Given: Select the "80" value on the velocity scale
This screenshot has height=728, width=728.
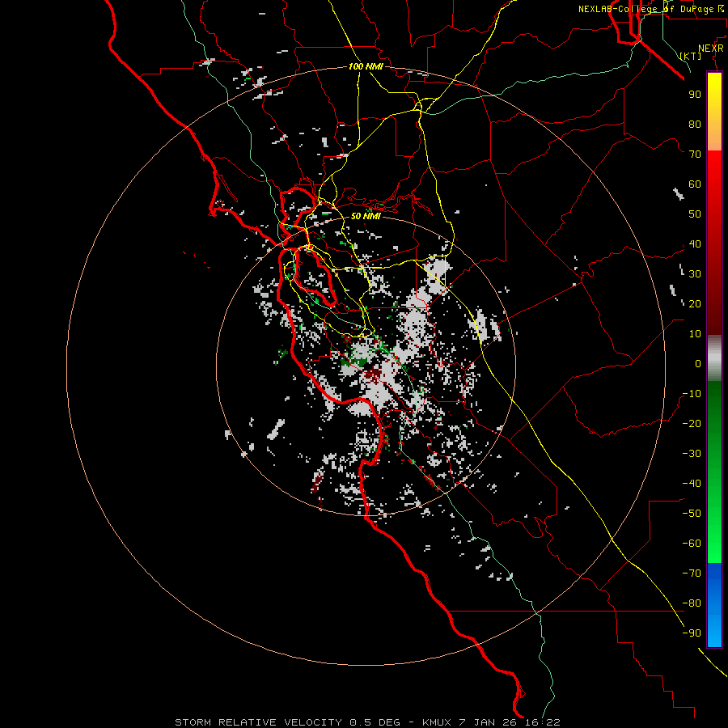Looking at the screenshot, I should click(695, 124).
